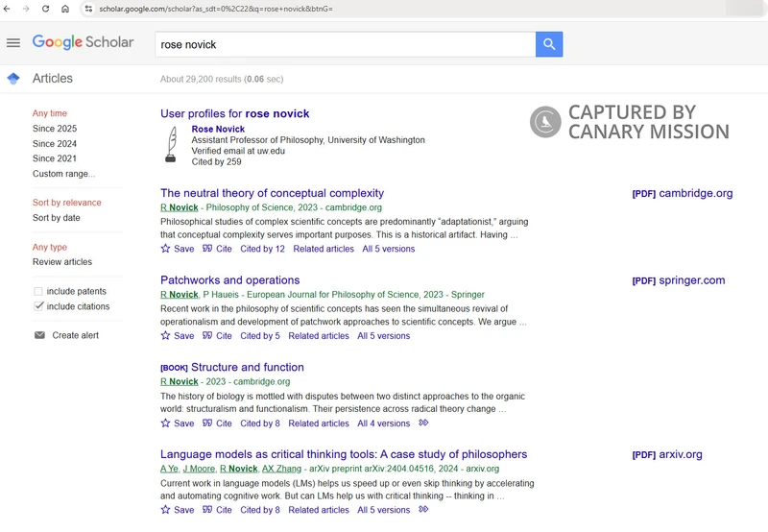The width and height of the screenshot is (768, 532).
Task: Expand more options arrows for 'Structure and function'
Action: click(423, 423)
